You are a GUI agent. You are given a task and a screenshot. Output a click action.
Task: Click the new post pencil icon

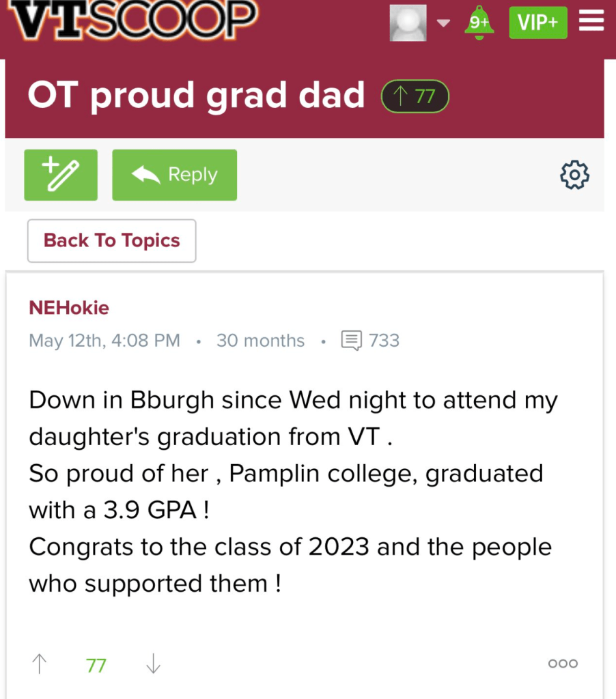[x=61, y=175]
